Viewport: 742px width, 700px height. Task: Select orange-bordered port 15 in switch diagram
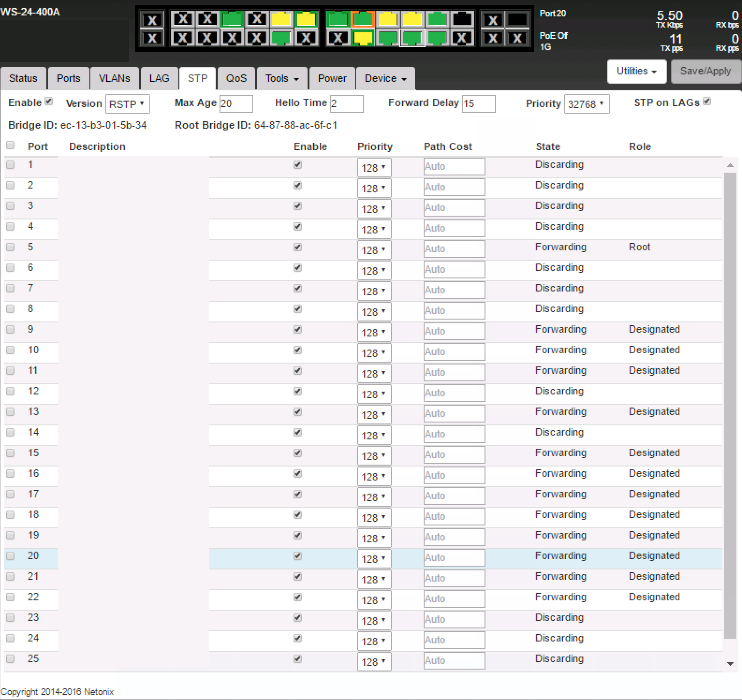coord(362,20)
